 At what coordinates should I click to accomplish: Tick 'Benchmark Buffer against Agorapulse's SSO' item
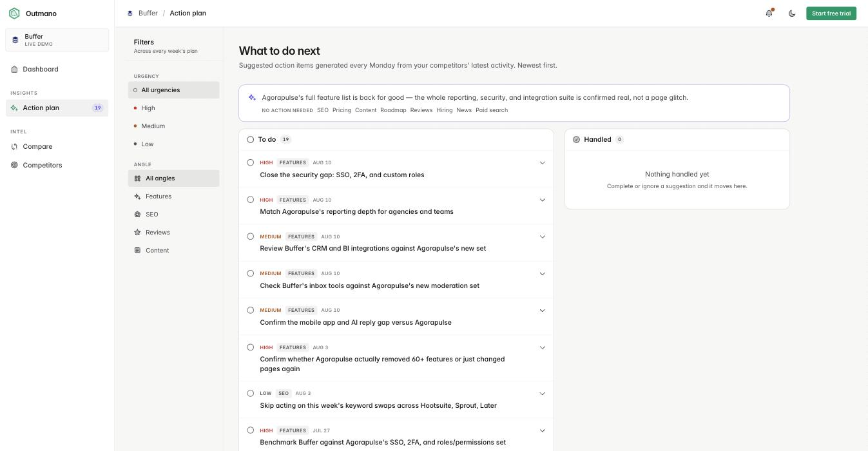251,430
